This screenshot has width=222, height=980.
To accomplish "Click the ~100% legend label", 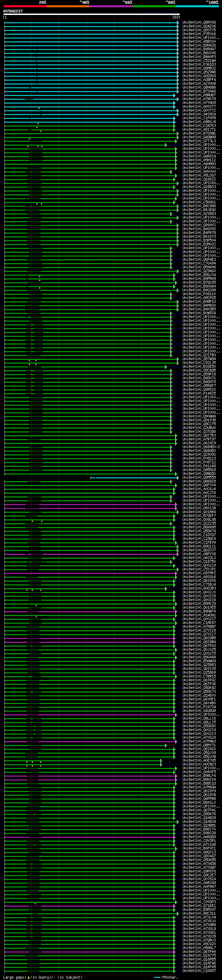I will pos(213,2).
